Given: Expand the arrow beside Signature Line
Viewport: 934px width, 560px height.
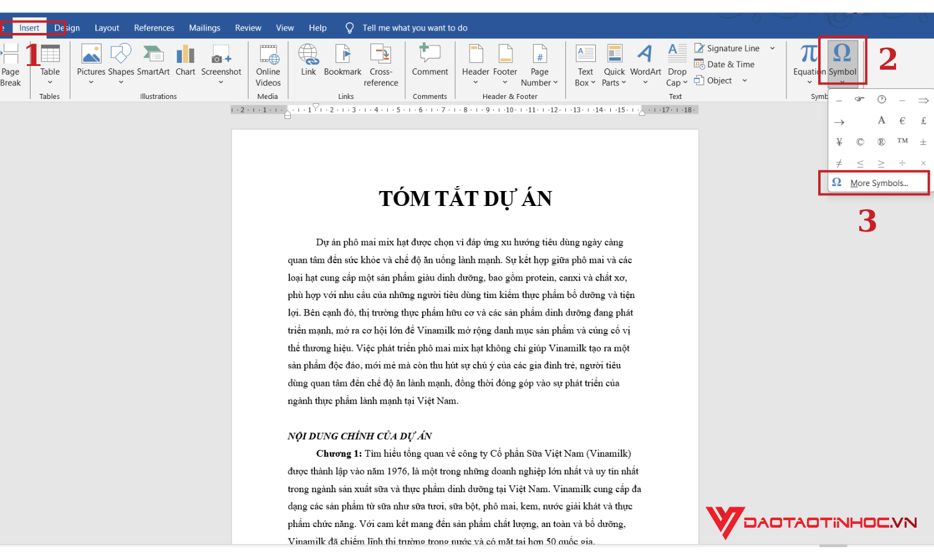Looking at the screenshot, I should click(x=773, y=49).
